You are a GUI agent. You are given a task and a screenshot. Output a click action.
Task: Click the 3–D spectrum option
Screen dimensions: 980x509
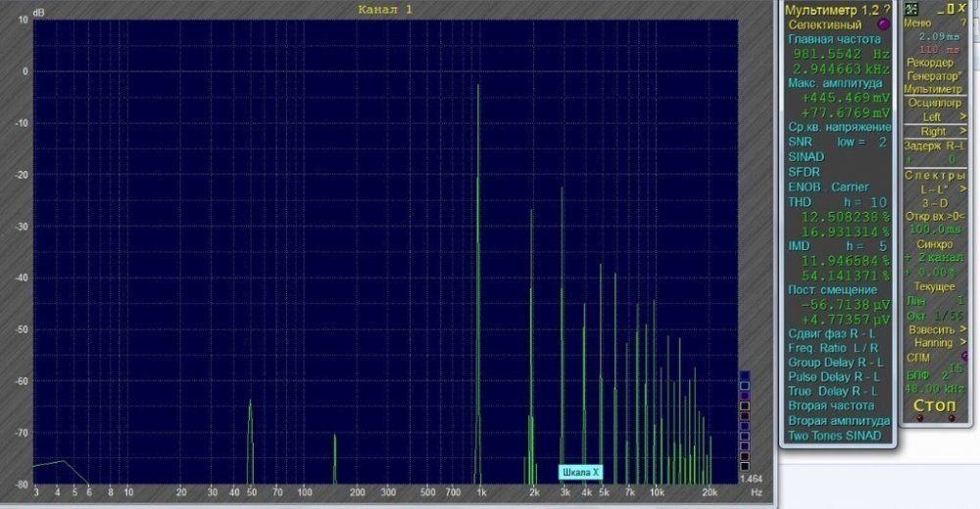[x=934, y=201]
